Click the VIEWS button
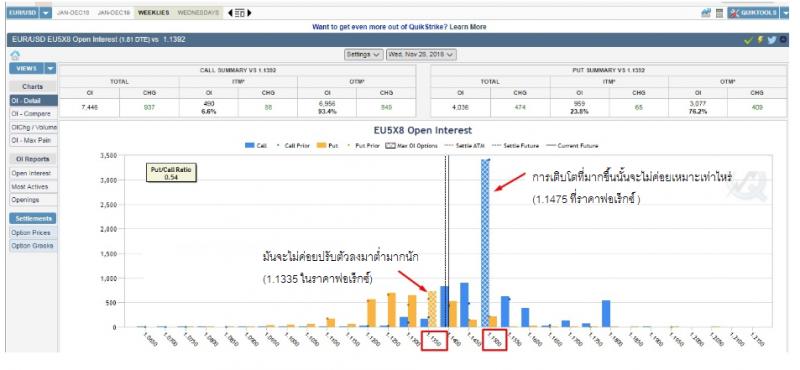800x370 pixels. (27, 68)
